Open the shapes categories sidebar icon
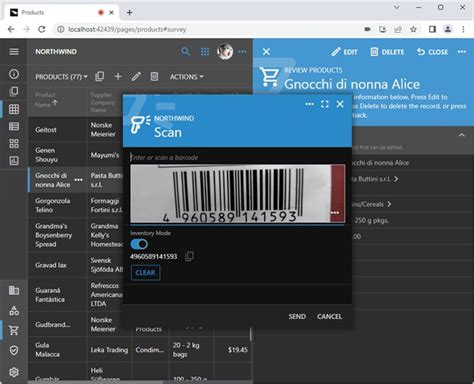The height and width of the screenshot is (384, 474). tap(14, 310)
